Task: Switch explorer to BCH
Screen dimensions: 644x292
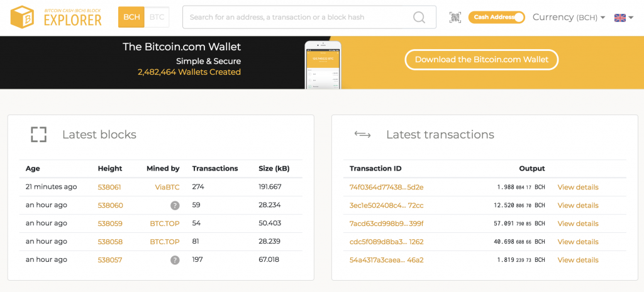Action: [x=131, y=17]
